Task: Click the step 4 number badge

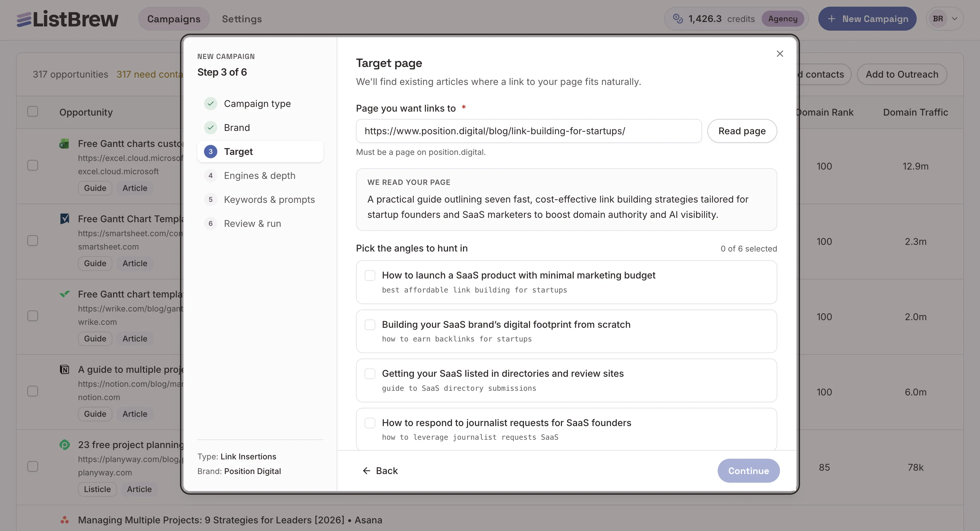Action: [x=210, y=175]
